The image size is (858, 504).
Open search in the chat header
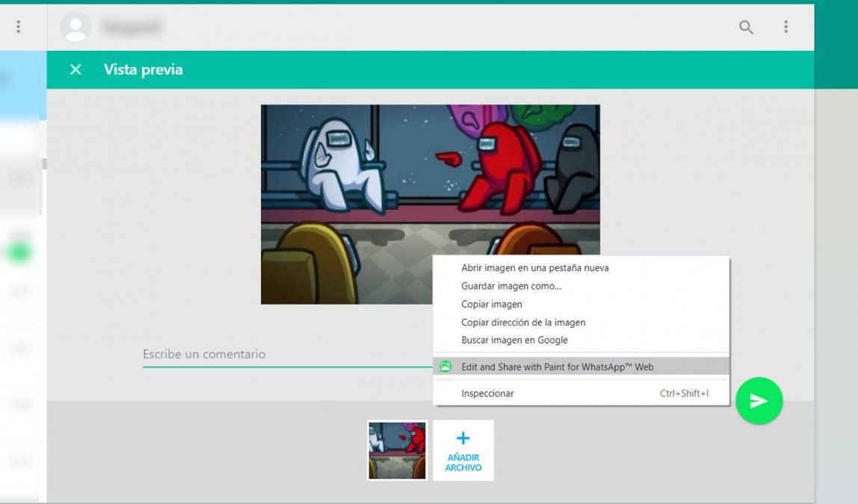pos(745,27)
